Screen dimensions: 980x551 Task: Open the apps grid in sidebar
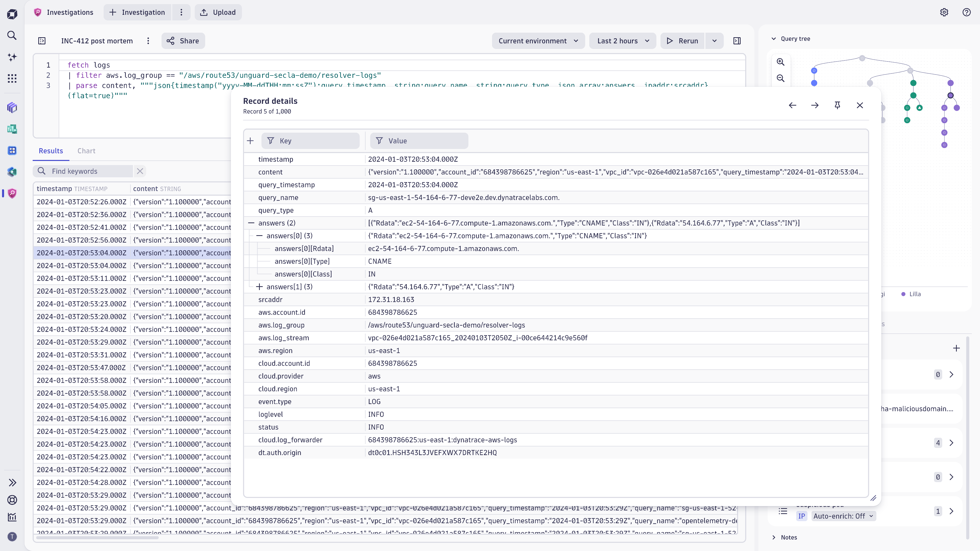[x=12, y=78]
